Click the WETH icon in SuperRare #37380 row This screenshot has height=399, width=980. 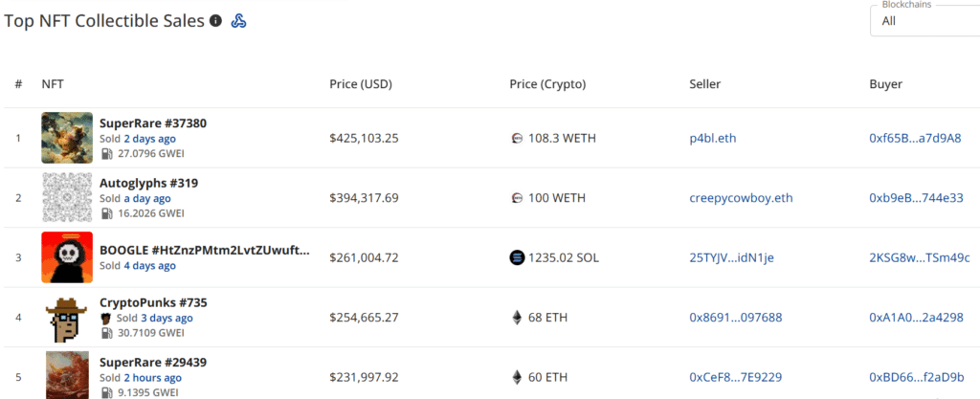click(x=518, y=138)
